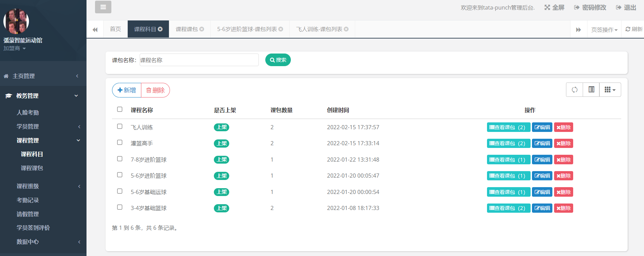This screenshot has height=256, width=644.
Task: Enter fullscreen via 全屏 icon
Action: [x=554, y=7]
